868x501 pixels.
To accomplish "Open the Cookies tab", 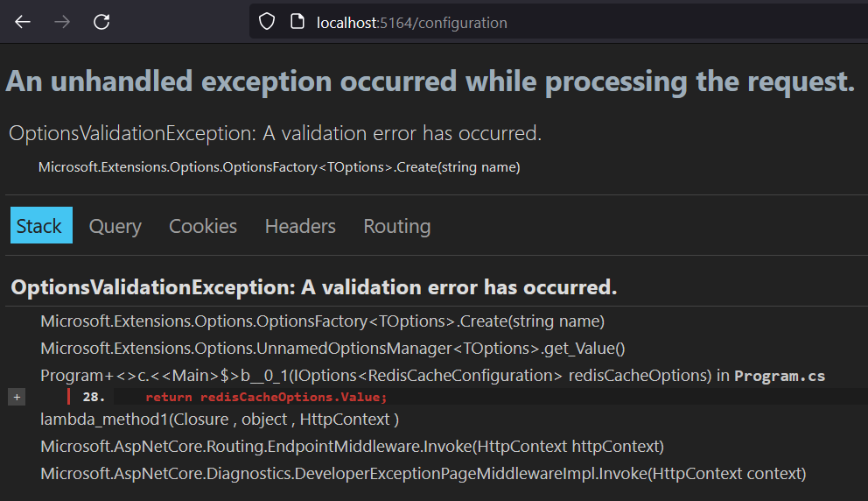I will point(203,226).
